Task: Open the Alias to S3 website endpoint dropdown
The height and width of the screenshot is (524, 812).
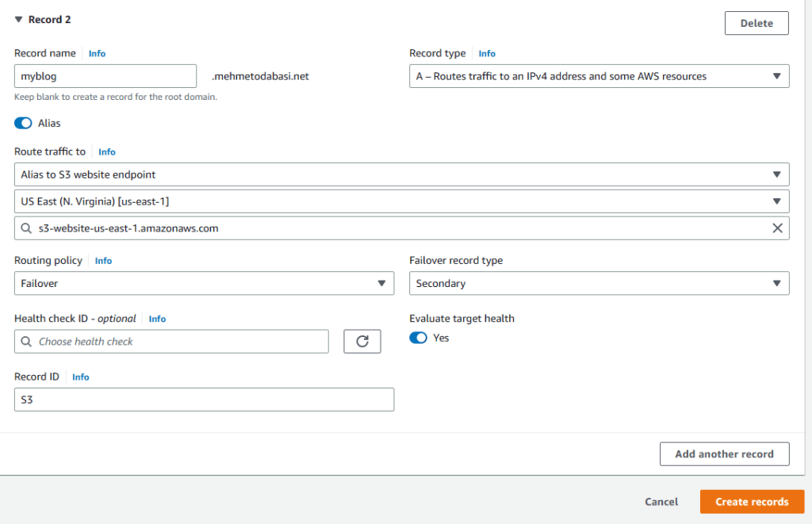Action: pos(401,174)
